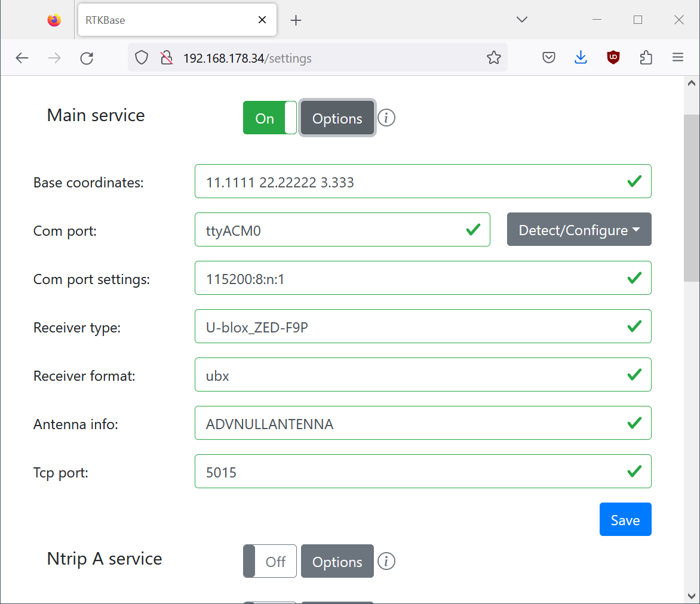Open a new tab with the plus button

coord(296,20)
